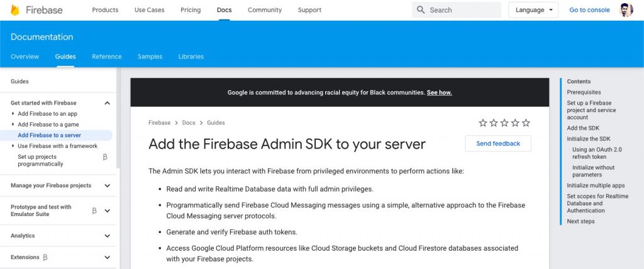Expand Manage your Firebase projects section
This screenshot has width=644, height=269.
(107, 185)
